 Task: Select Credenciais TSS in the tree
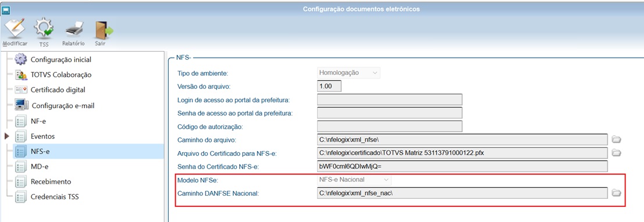point(55,197)
